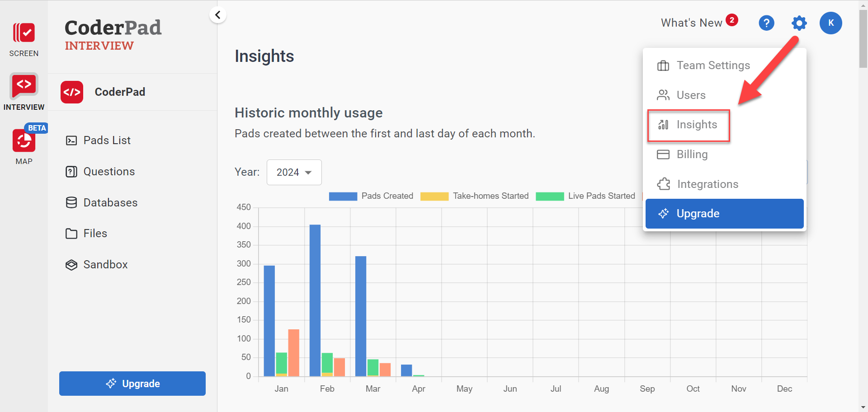The width and height of the screenshot is (868, 412).
Task: Toggle Take-homes Started legend series
Action: pos(474,196)
